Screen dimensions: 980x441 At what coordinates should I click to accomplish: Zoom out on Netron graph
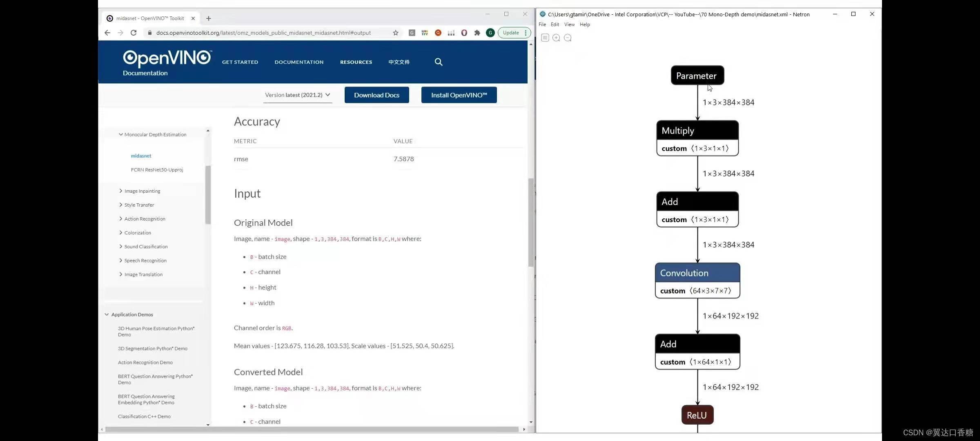pyautogui.click(x=568, y=38)
